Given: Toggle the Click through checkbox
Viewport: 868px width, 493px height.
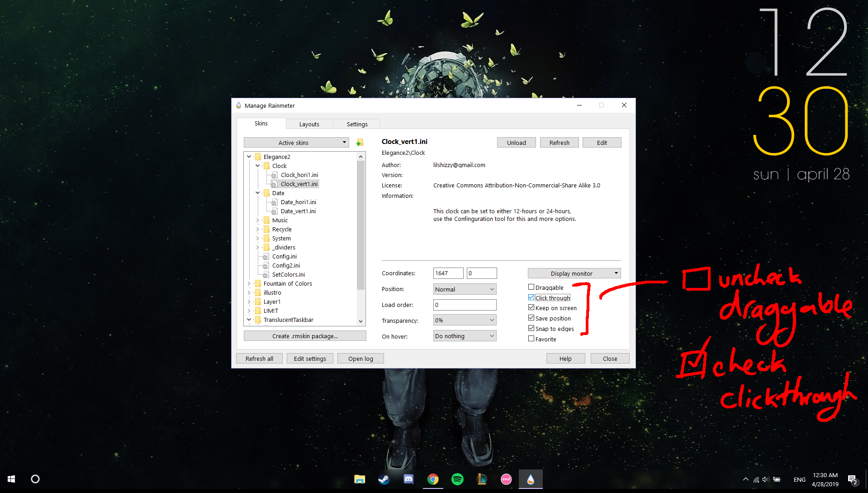Looking at the screenshot, I should pos(531,297).
